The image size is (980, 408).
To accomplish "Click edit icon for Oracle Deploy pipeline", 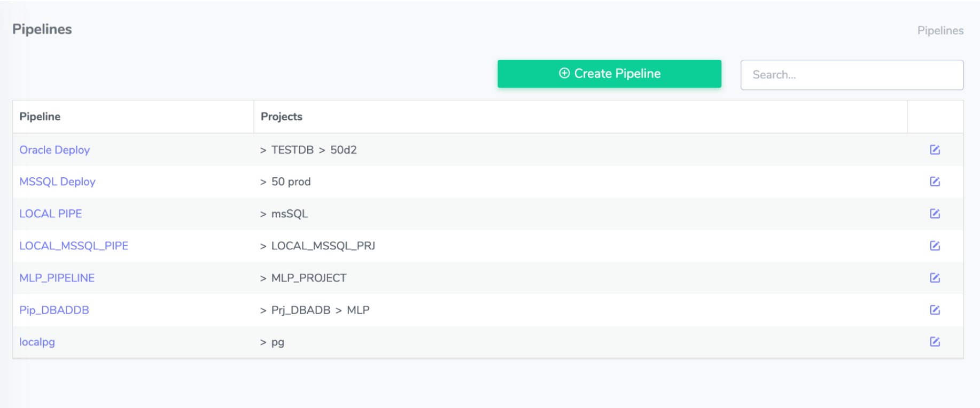I will 935,150.
